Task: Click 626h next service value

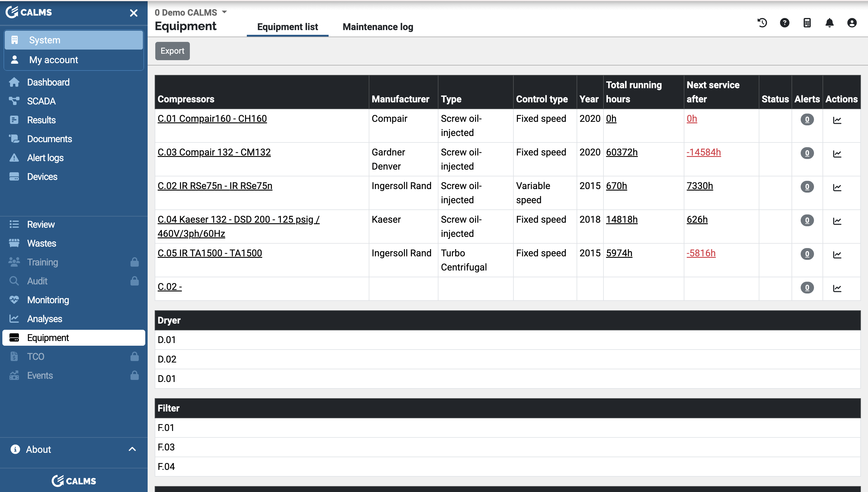Action: pos(697,219)
